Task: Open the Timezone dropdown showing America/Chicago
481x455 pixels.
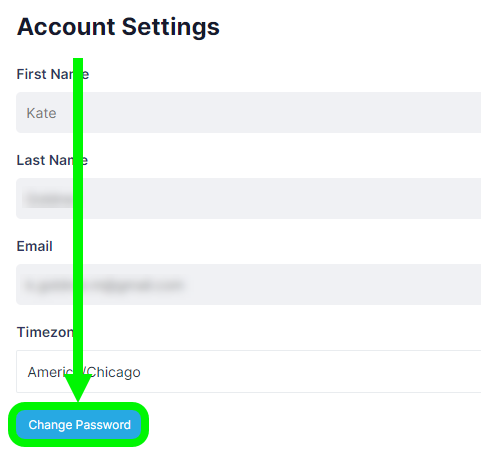Action: pos(249,371)
